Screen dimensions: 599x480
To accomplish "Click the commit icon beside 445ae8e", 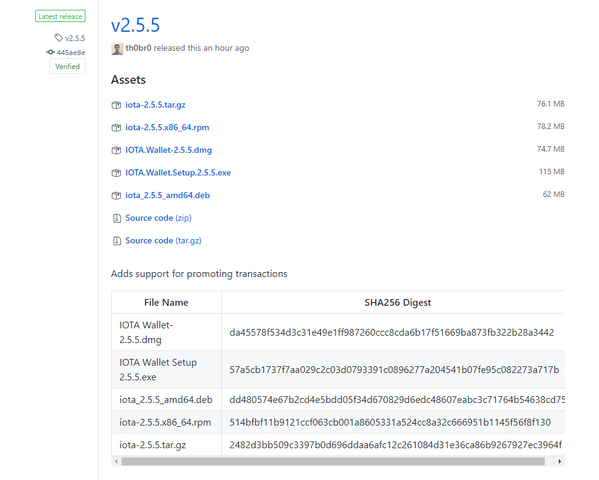I will coord(50,52).
